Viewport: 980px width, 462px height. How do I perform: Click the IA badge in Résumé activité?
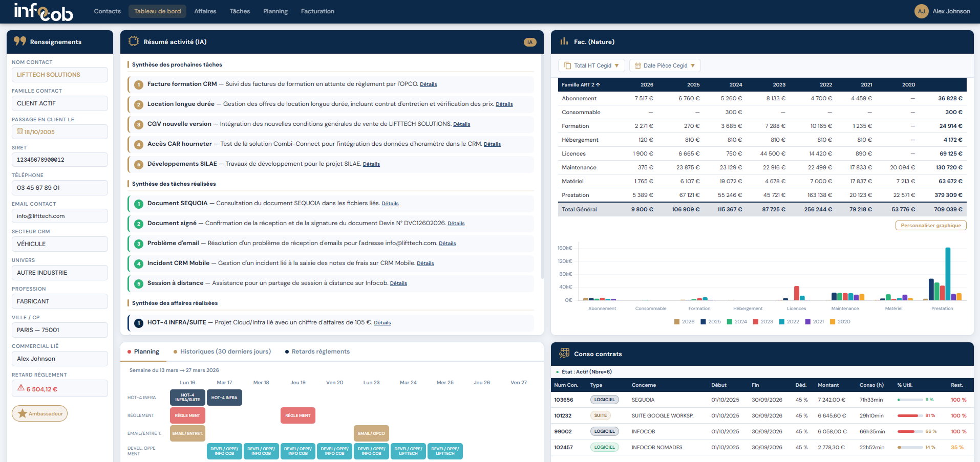pos(530,42)
